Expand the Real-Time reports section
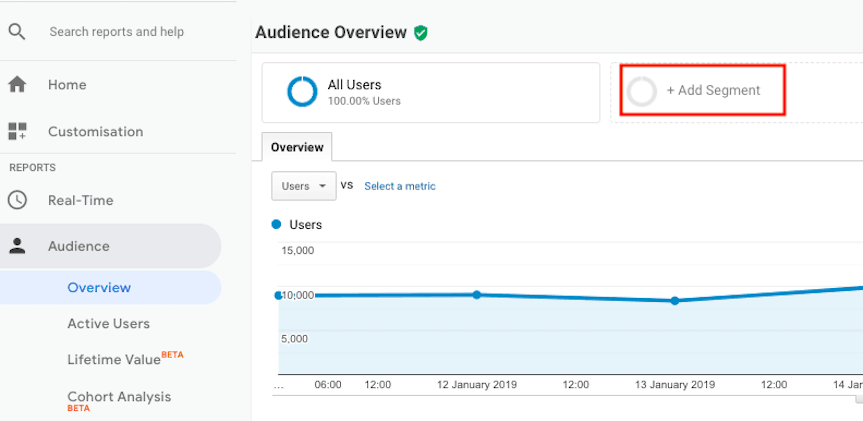This screenshot has width=863, height=421. 80,200
